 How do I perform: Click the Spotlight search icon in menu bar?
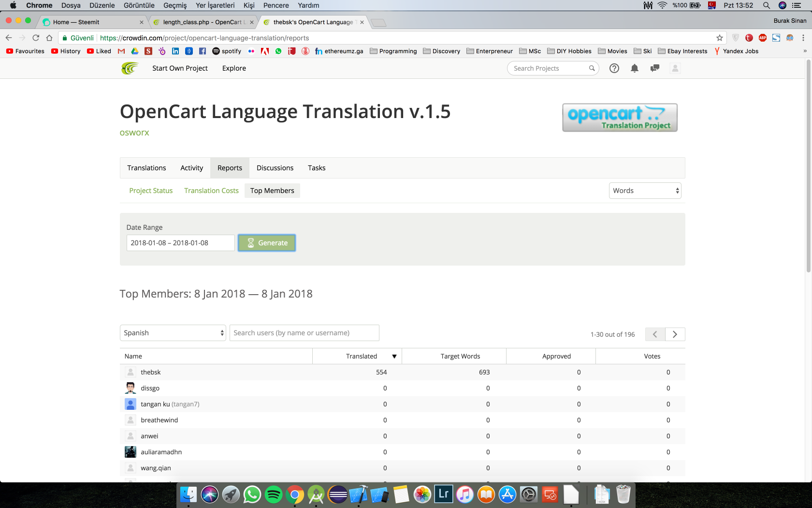767,5
